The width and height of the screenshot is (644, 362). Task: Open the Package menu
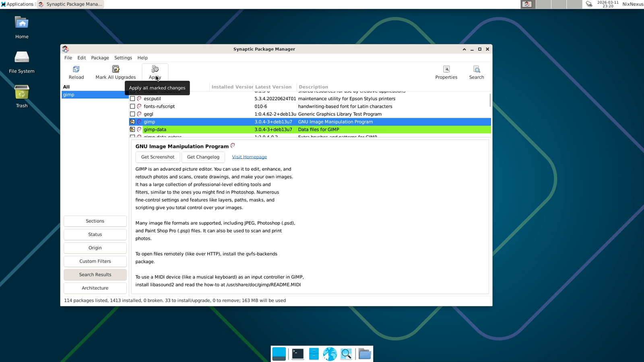100,58
